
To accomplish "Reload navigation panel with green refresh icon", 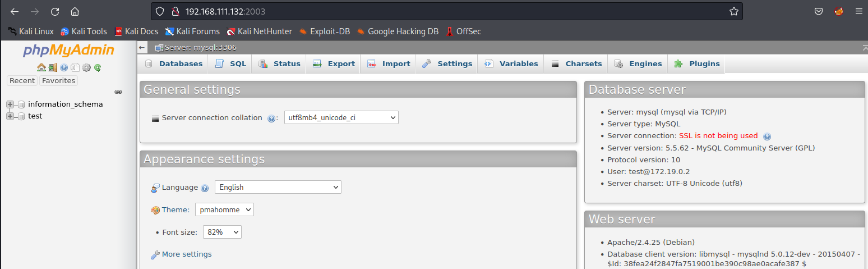I will pos(98,67).
